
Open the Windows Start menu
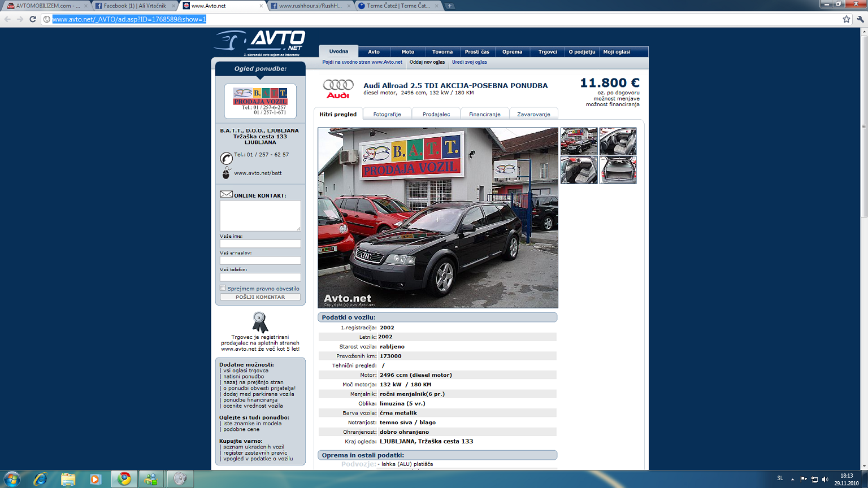tap(12, 479)
